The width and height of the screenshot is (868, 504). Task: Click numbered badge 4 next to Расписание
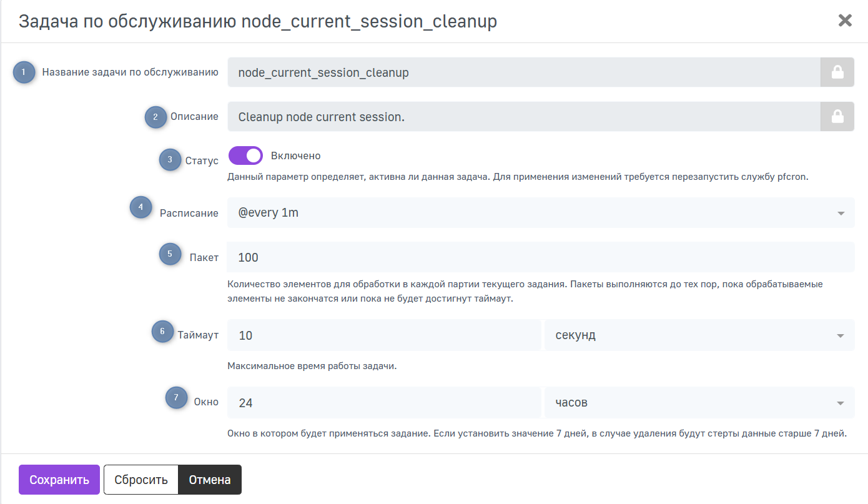[x=141, y=207]
